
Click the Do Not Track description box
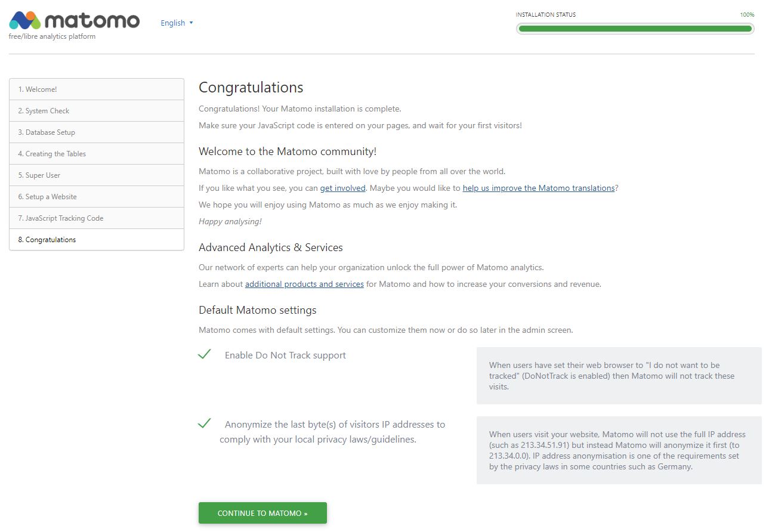coord(619,376)
